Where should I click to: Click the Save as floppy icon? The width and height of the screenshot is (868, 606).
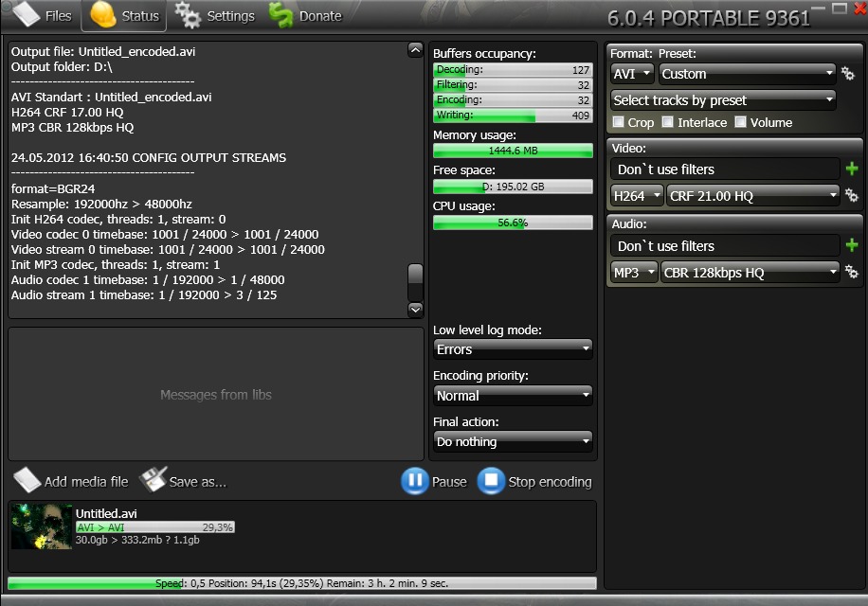(x=153, y=481)
